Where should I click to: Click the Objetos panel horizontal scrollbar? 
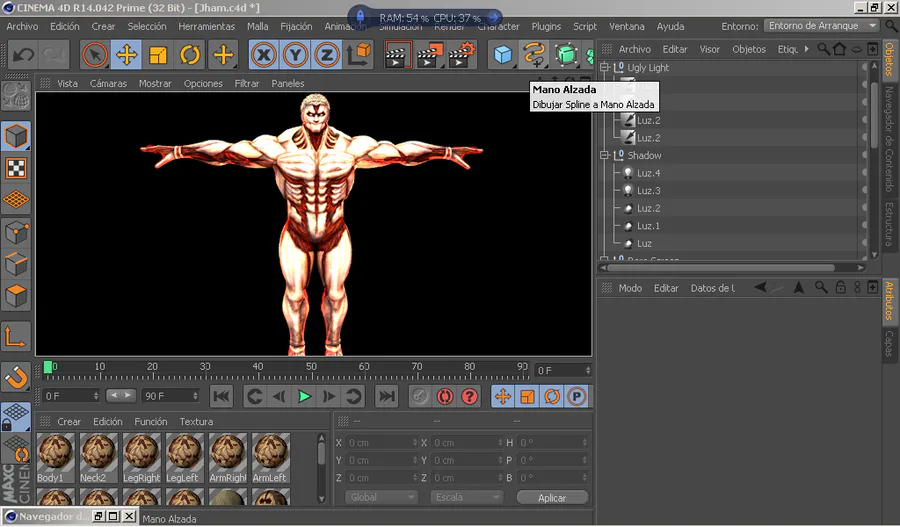coord(721,268)
